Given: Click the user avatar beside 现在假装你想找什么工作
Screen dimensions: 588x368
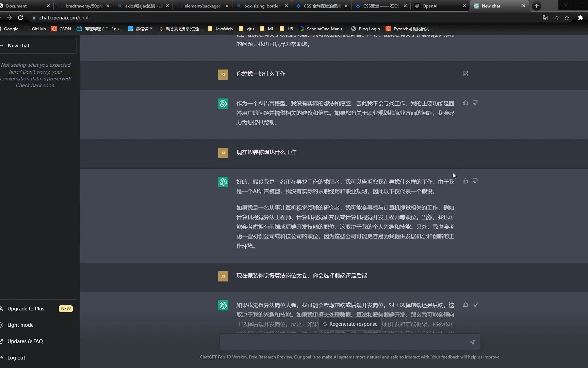Looking at the screenshot, I should tap(223, 153).
